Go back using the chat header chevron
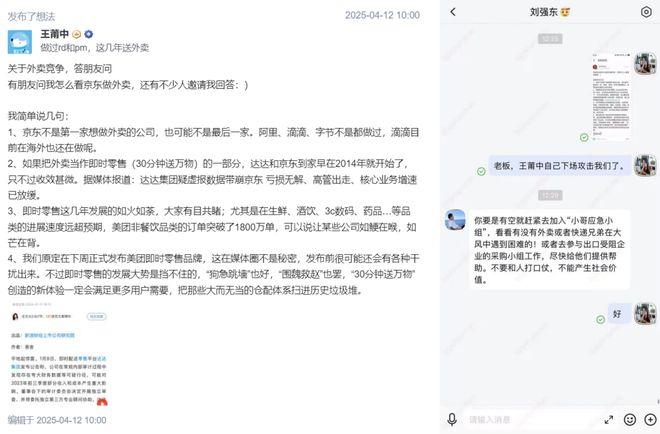Viewport: 660px width, 434px height. 453,12
